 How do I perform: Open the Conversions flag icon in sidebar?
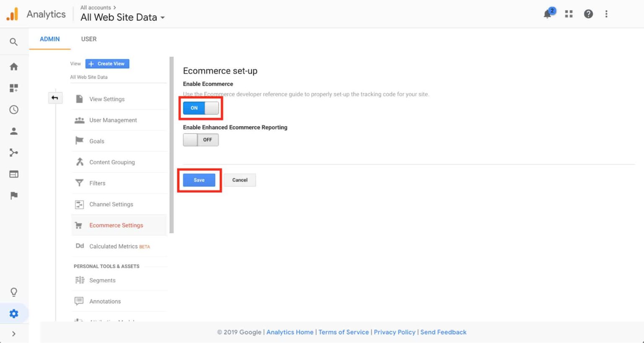tap(13, 195)
